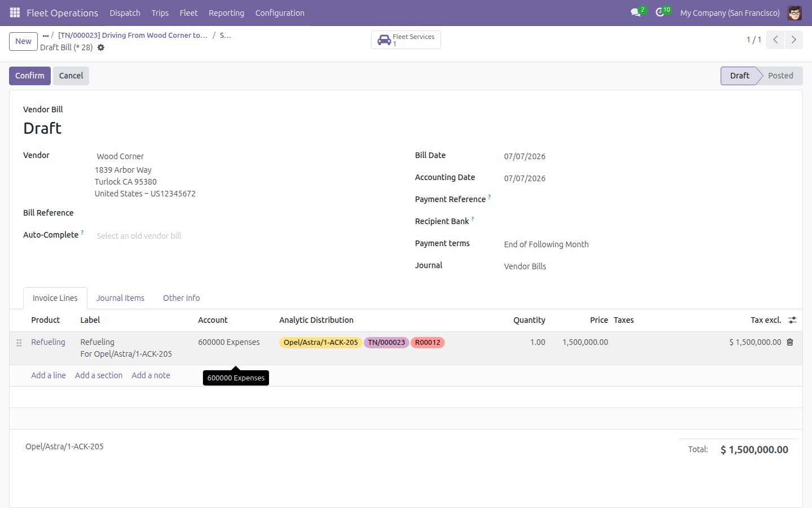This screenshot has height=508, width=812.
Task: Click the user avatar picture
Action: click(x=795, y=12)
